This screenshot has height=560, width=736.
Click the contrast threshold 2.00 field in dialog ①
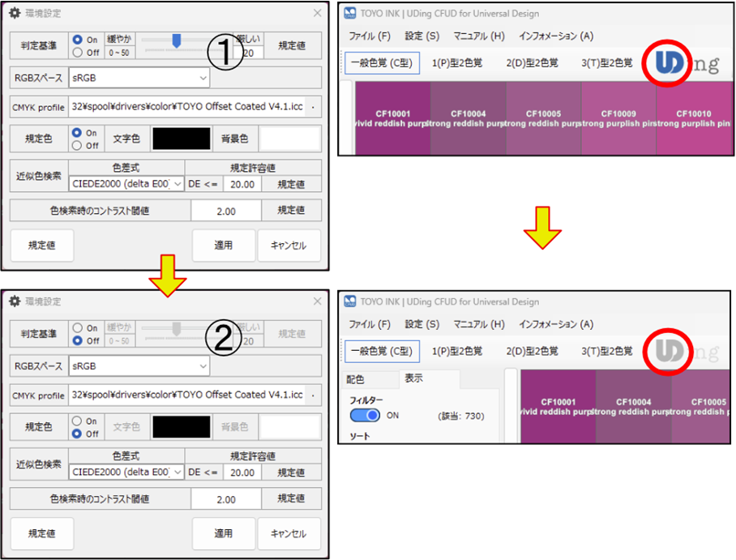[226, 211]
